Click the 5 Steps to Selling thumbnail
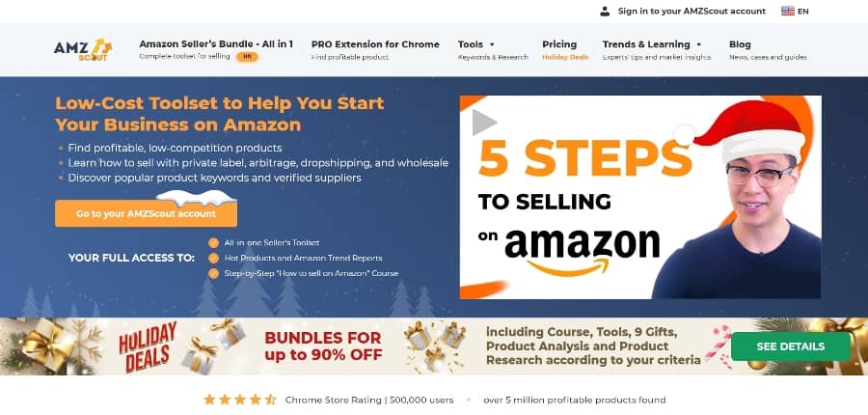This screenshot has height=415, width=868. click(x=640, y=197)
